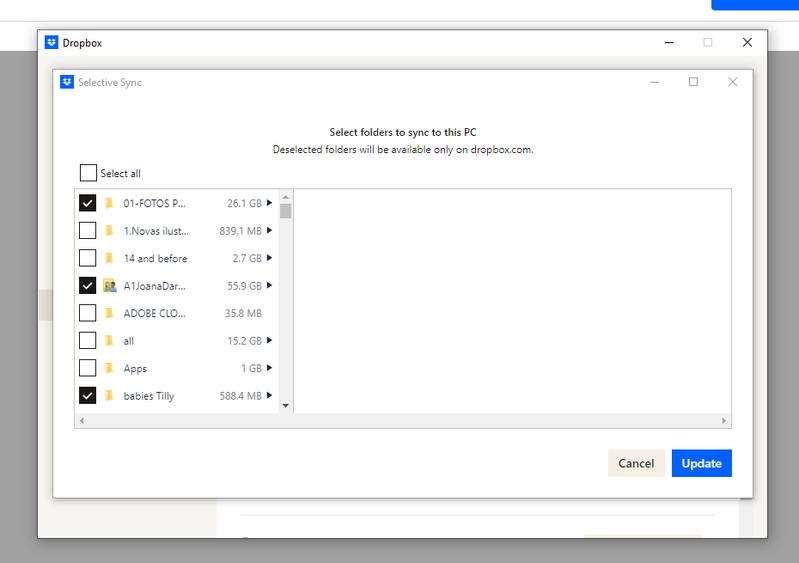Click the 588.4 MB size value
799x563 pixels.
tap(241, 396)
